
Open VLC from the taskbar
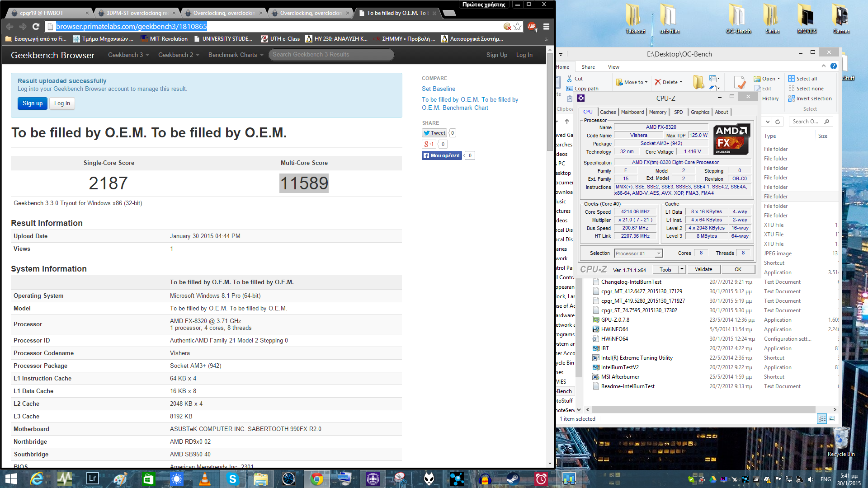click(x=205, y=479)
